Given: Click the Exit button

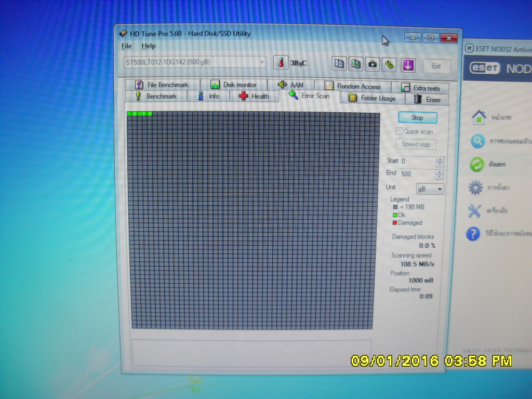Looking at the screenshot, I should point(436,66).
